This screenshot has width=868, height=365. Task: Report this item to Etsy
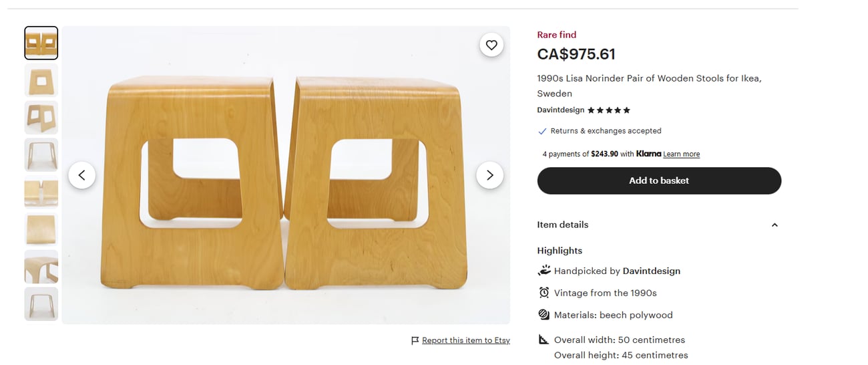point(465,340)
